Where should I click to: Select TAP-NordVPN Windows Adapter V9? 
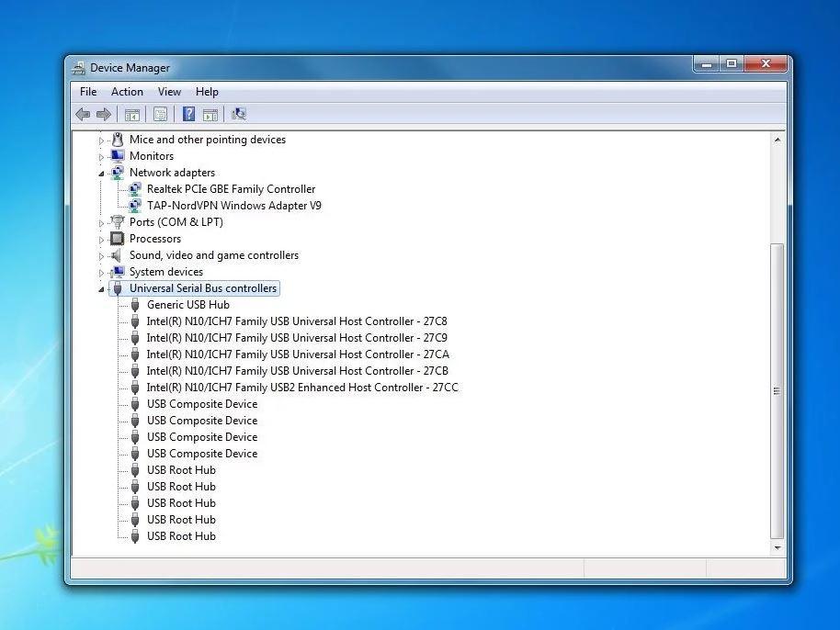click(x=233, y=206)
